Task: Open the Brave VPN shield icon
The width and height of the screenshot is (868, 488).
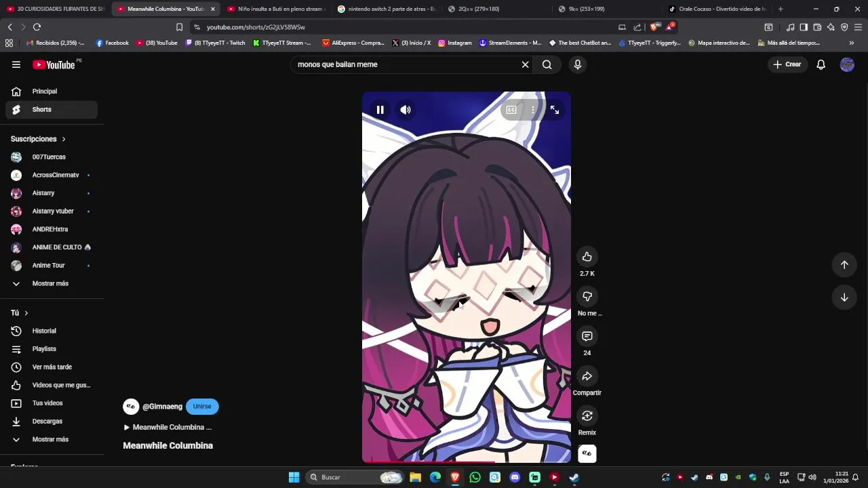Action: coord(844,27)
